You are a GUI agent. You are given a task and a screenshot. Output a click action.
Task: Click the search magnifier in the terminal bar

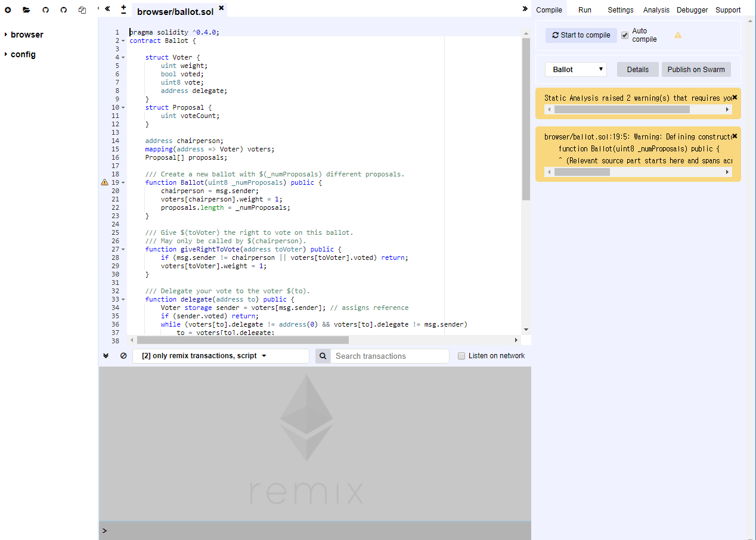(x=323, y=356)
